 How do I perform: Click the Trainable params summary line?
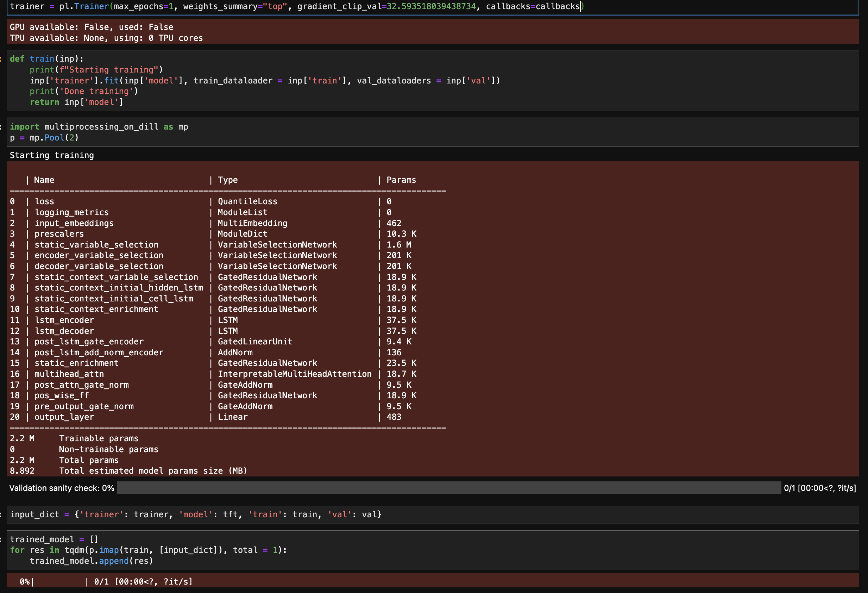[x=98, y=439]
